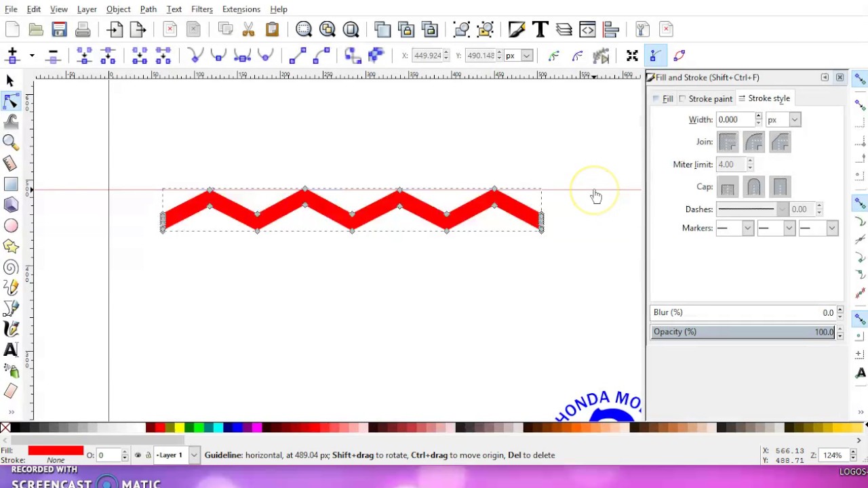The width and height of the screenshot is (868, 488).
Task: Save the document with floppy icon
Action: pos(60,29)
